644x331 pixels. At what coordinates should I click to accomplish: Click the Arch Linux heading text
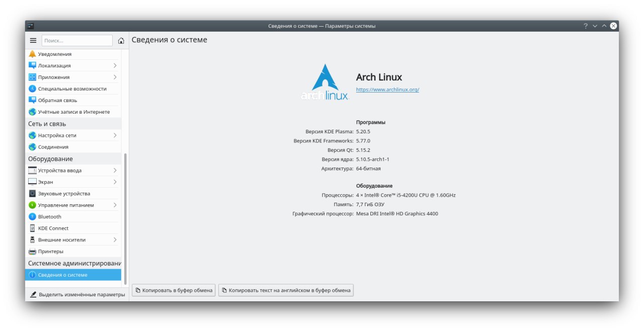click(x=379, y=77)
